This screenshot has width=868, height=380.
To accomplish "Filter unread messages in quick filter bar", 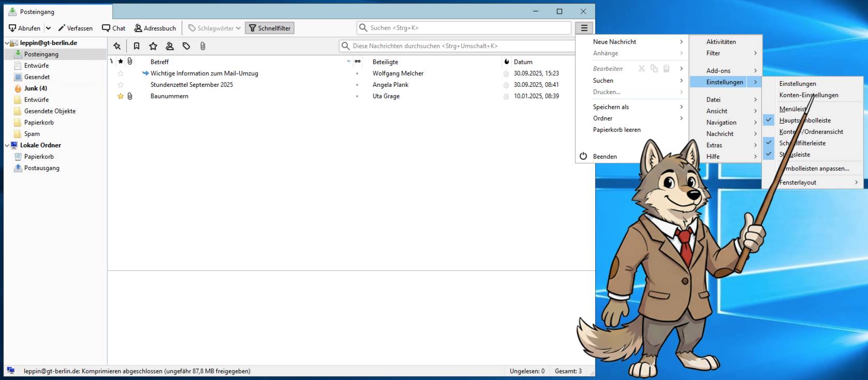I will [137, 46].
